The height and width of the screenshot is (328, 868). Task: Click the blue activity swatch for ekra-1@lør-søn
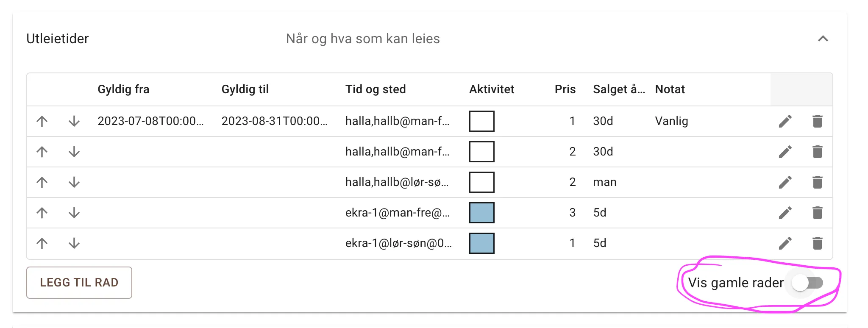[481, 243]
